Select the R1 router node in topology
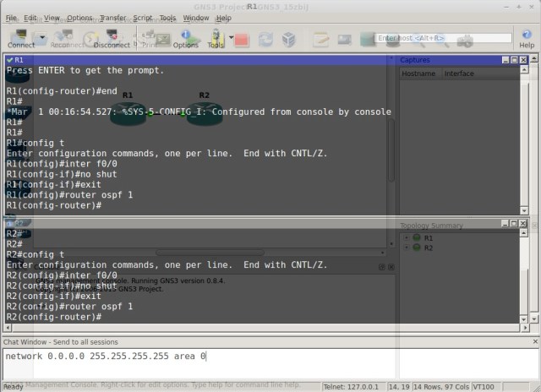The width and height of the screenshot is (541, 392). coord(128,113)
